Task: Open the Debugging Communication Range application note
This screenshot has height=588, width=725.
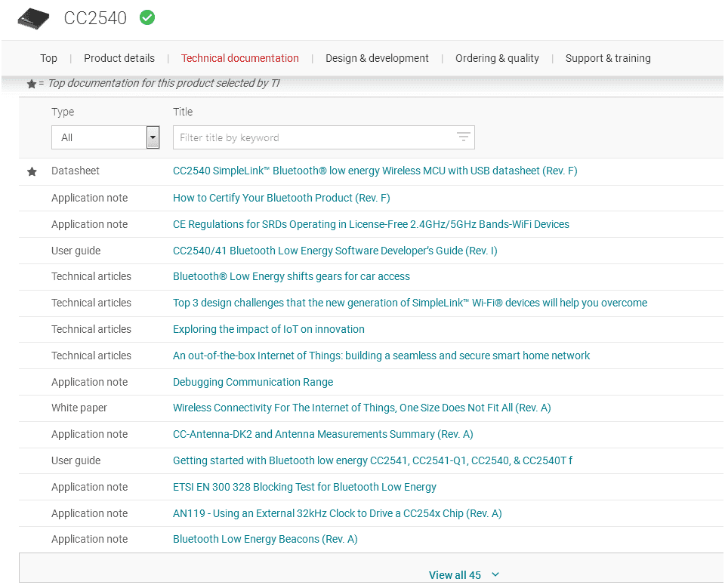Action: click(253, 382)
